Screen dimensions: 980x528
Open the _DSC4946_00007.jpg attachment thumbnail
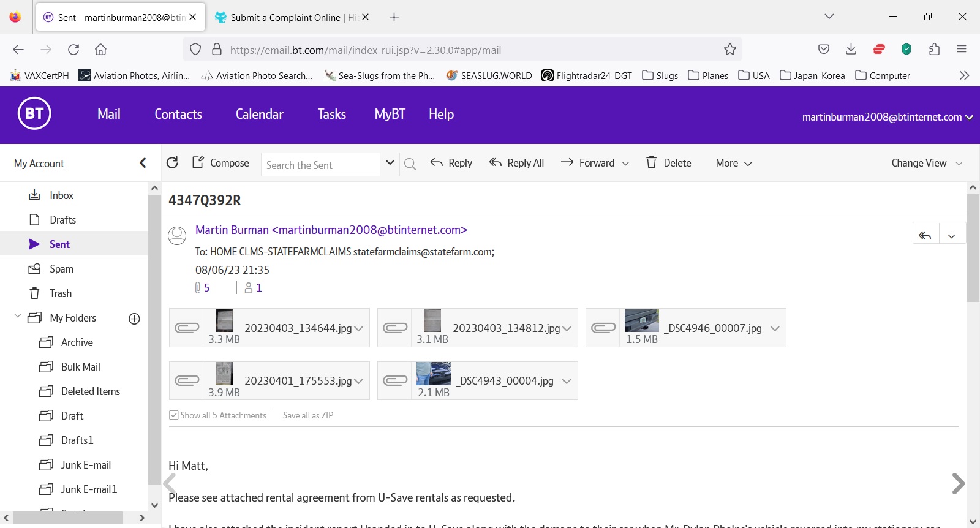pos(641,321)
